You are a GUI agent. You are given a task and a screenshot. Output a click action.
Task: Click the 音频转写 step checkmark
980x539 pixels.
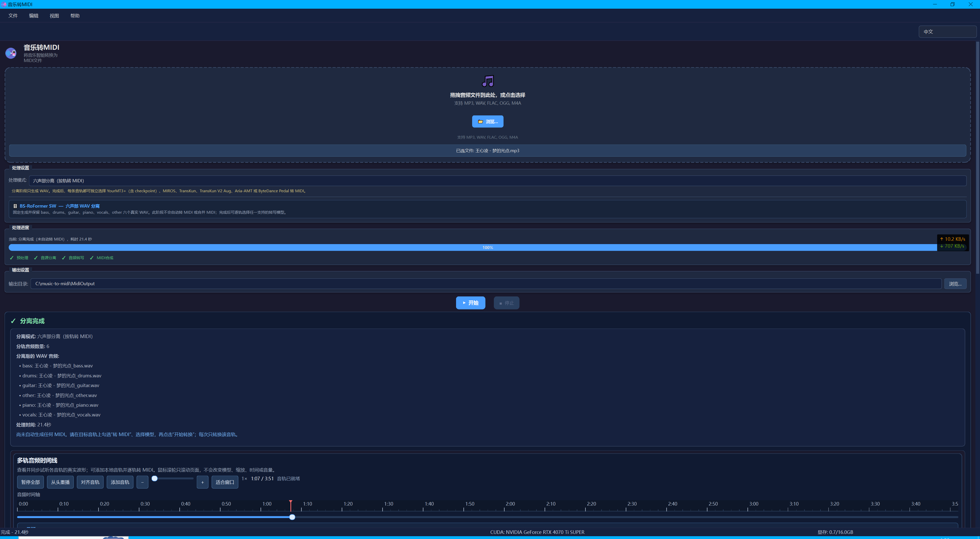coord(64,258)
